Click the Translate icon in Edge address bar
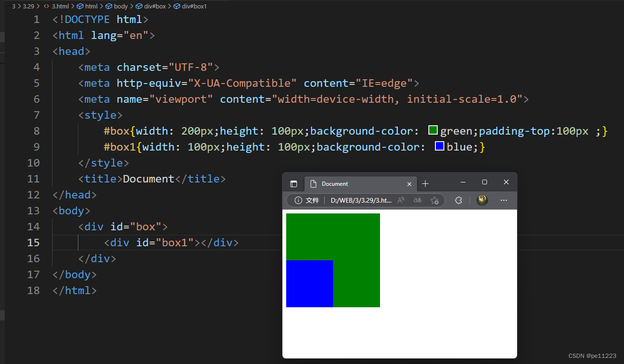The image size is (624, 364). tap(417, 200)
